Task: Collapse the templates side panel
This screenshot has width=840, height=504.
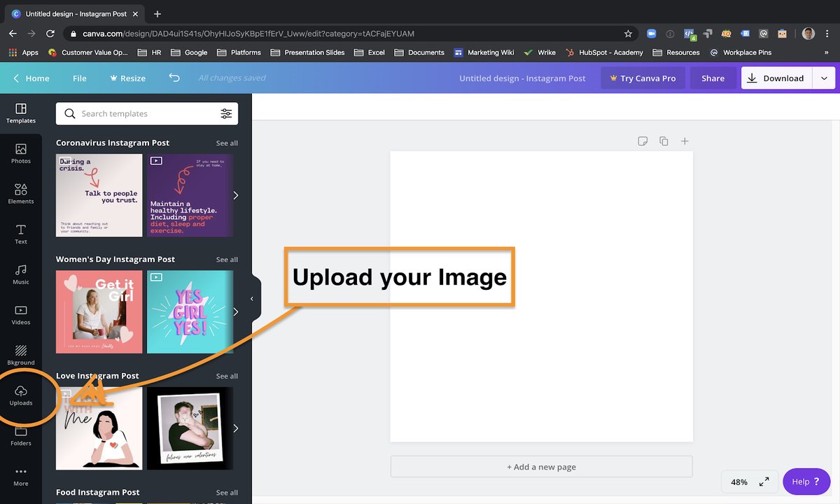Action: click(252, 298)
